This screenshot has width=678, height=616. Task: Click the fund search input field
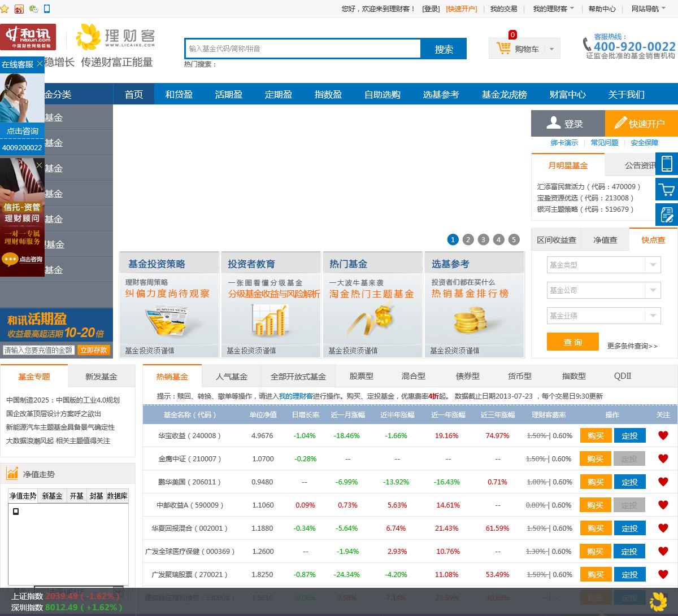303,49
